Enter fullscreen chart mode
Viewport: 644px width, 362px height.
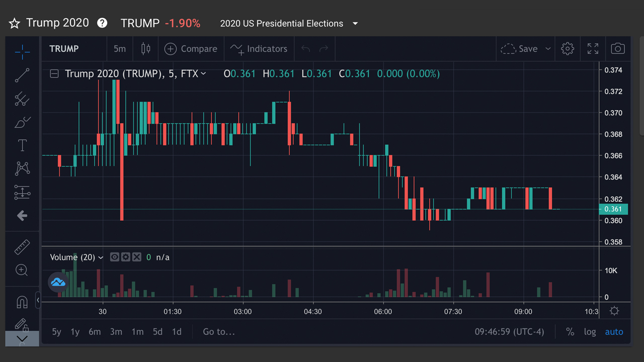click(x=593, y=49)
